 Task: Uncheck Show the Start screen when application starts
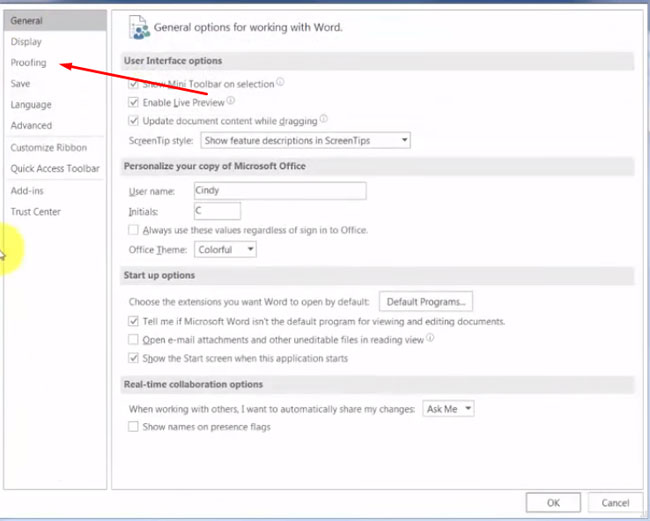133,358
